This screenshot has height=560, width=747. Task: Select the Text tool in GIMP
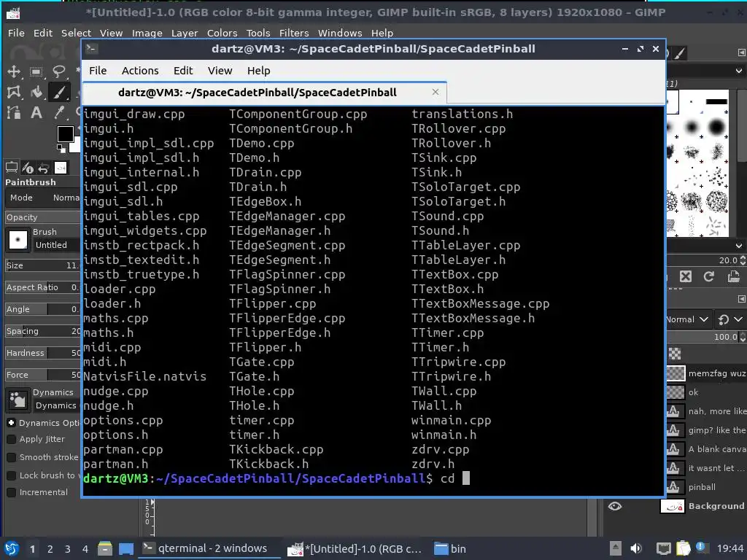(36, 113)
